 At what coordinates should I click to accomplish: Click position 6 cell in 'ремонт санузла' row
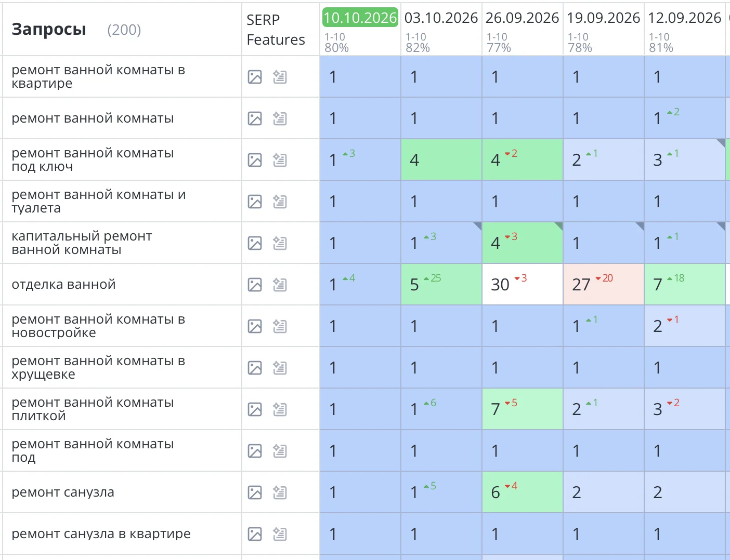click(523, 492)
